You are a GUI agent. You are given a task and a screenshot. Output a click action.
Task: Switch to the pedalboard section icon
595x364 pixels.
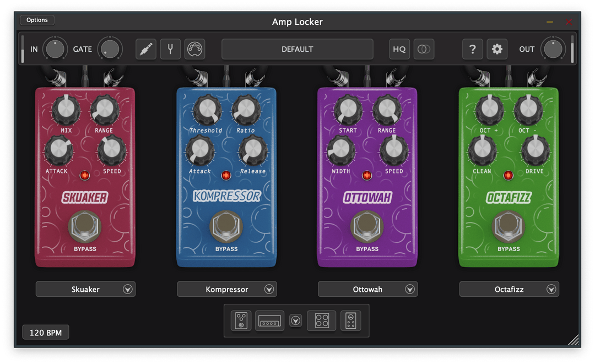point(241,320)
